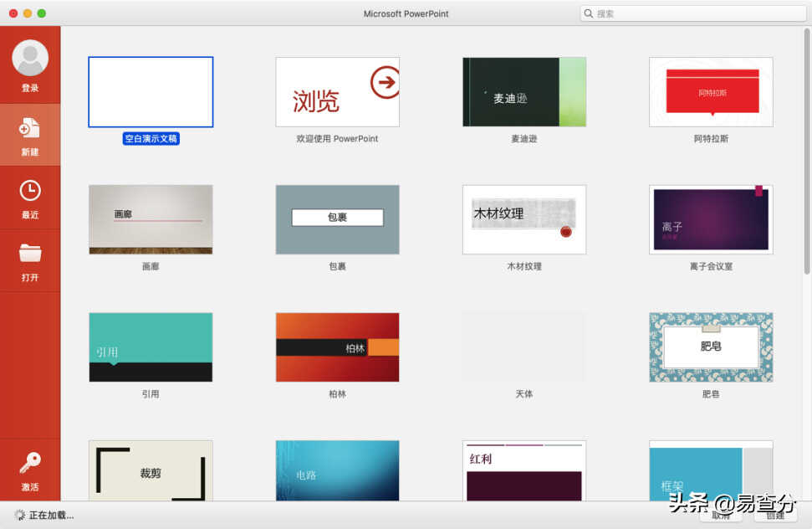Select the 新建 new document icon

[29, 127]
